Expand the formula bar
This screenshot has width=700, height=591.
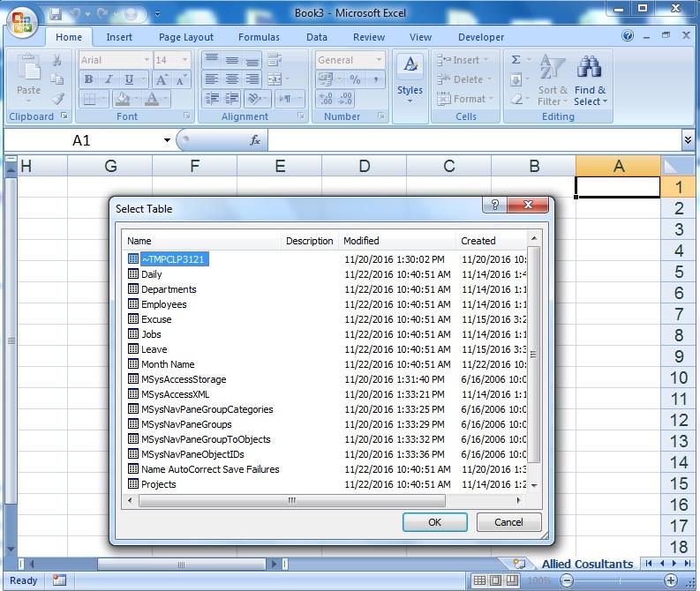click(x=688, y=140)
